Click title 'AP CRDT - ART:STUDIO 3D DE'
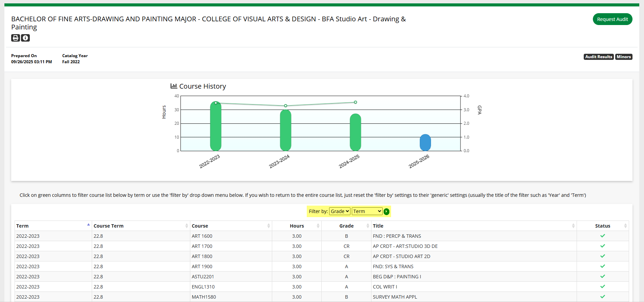 pyautogui.click(x=405, y=246)
